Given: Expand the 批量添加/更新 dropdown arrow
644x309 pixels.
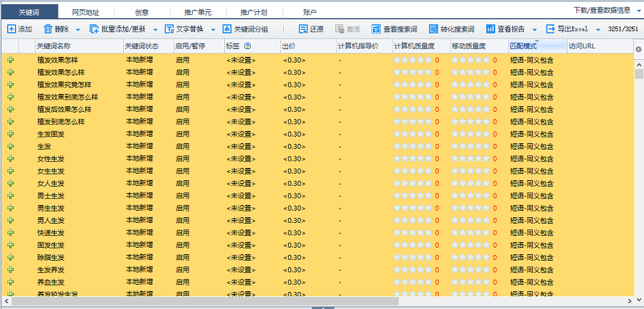Looking at the screenshot, I should pos(155,30).
